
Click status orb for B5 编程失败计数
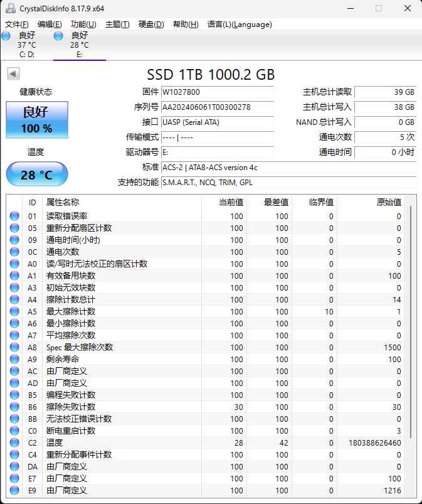click(14, 395)
